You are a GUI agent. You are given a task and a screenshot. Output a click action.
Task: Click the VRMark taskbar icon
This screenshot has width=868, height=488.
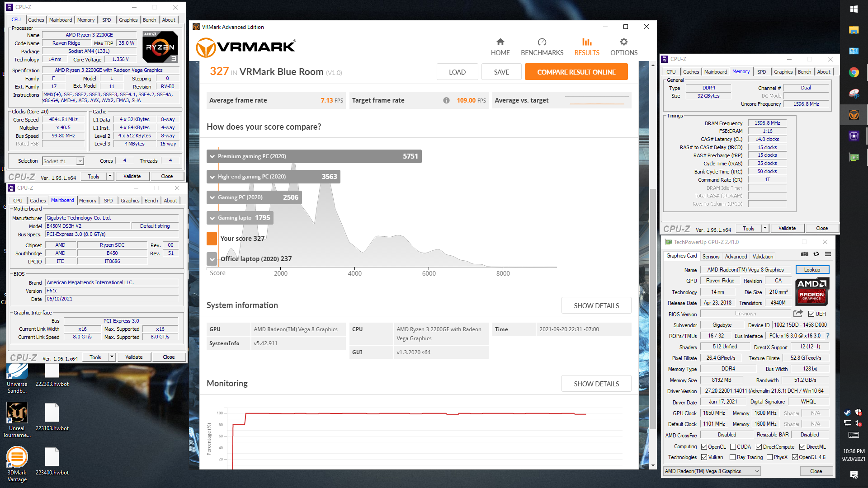[854, 115]
